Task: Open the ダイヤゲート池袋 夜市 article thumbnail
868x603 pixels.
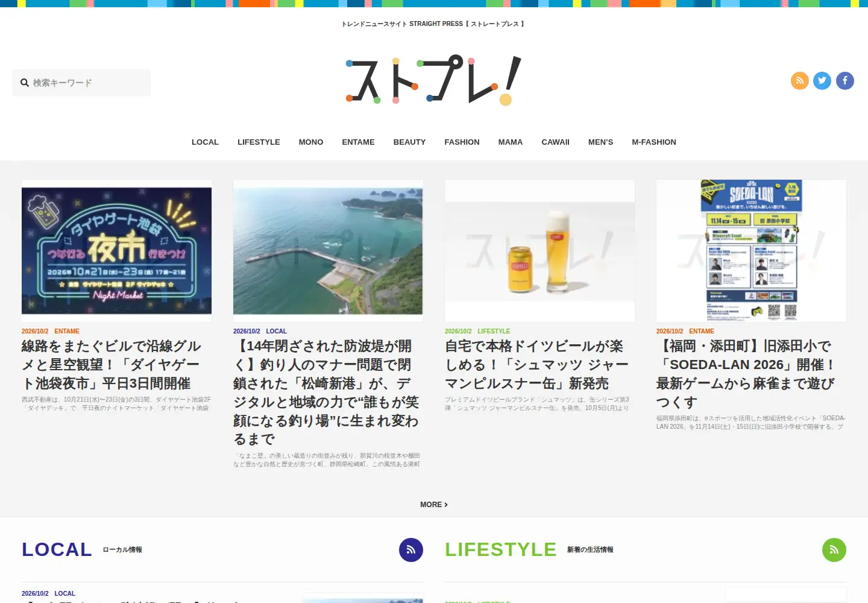Action: point(116,251)
